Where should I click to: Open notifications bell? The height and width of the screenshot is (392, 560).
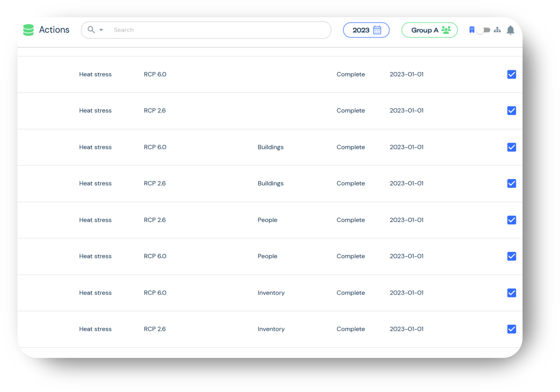[510, 30]
